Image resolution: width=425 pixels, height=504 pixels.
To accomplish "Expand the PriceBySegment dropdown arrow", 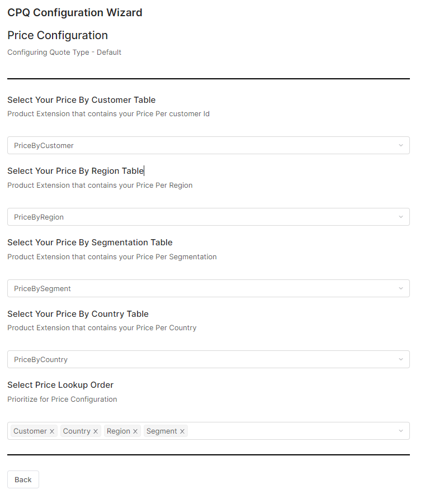I will pyautogui.click(x=400, y=288).
